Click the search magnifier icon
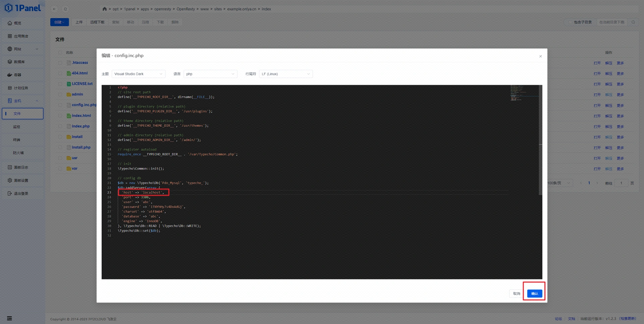 pyautogui.click(x=633, y=22)
